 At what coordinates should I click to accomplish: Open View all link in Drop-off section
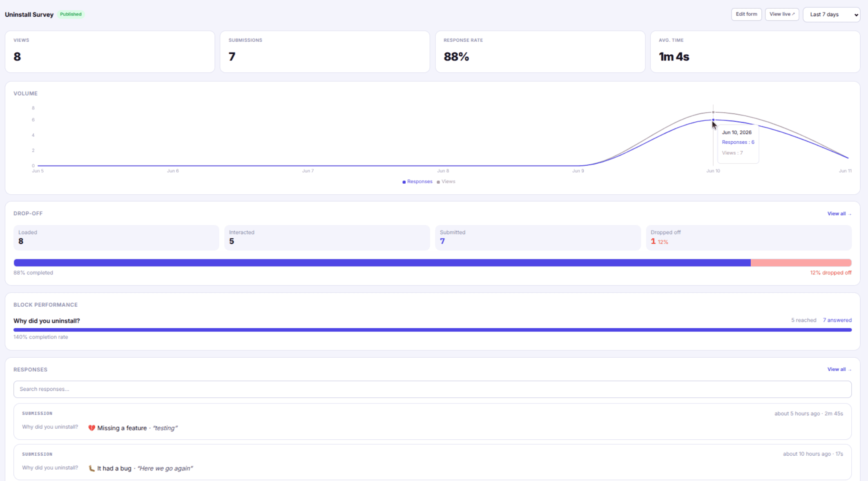coord(839,214)
